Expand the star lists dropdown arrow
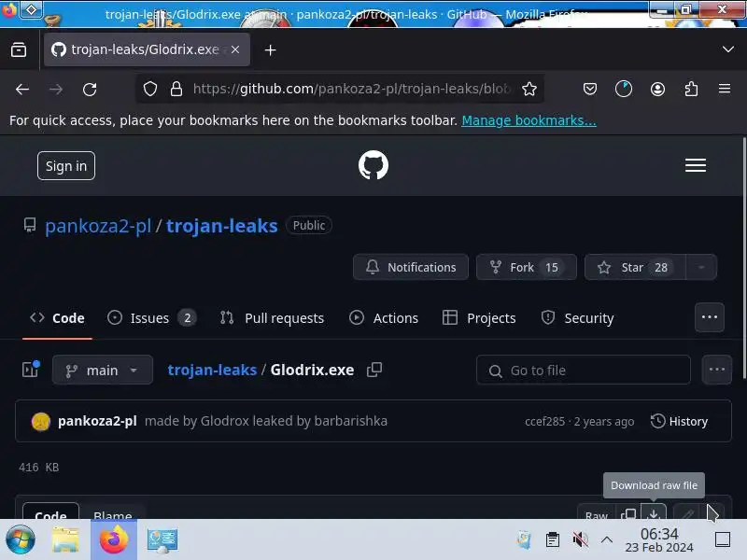The image size is (747, 560). point(701,267)
